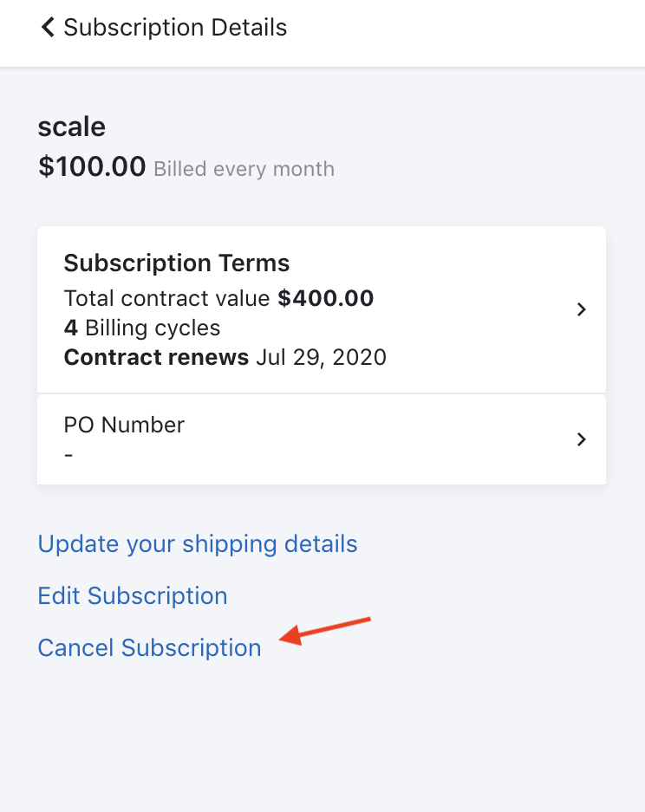Viewport: 645px width, 812px height.
Task: Select Update your shipping details link
Action: [198, 544]
